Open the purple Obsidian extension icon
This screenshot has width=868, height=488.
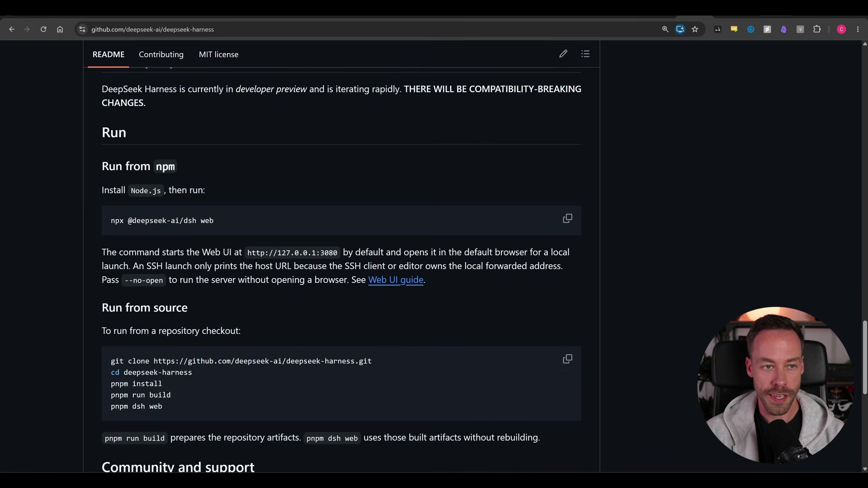pyautogui.click(x=783, y=29)
